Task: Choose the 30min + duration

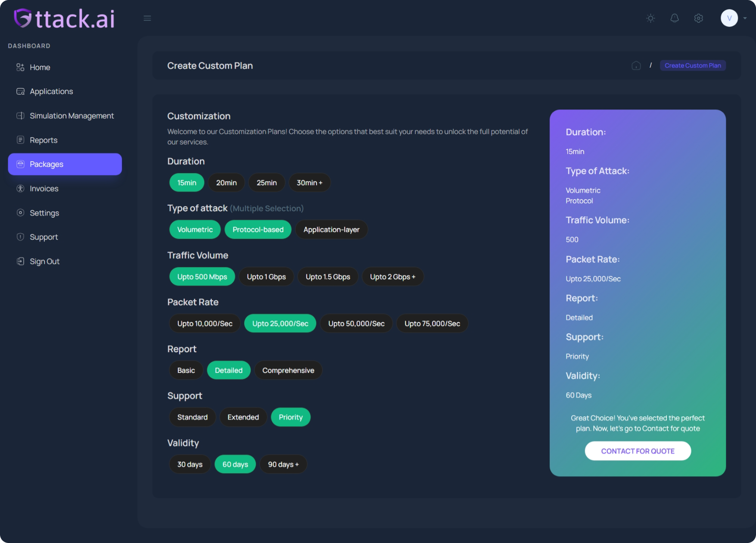Action: coord(309,183)
